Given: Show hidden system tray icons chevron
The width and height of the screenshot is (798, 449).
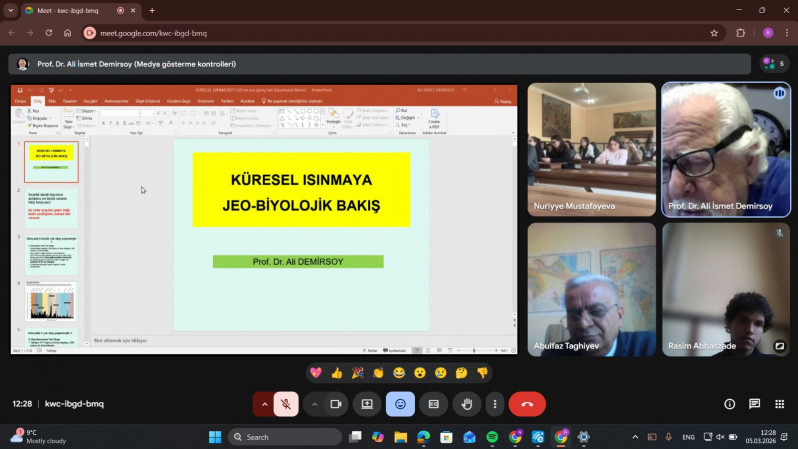Looking at the screenshot, I should pyautogui.click(x=635, y=437).
